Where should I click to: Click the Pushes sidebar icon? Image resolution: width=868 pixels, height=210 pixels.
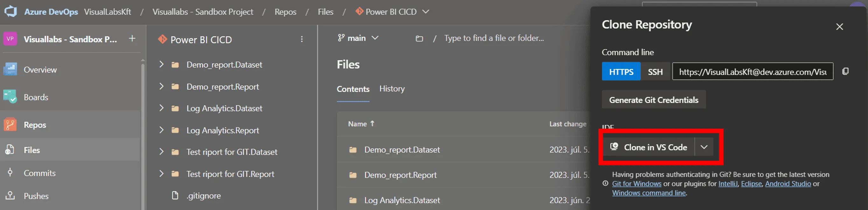pyautogui.click(x=10, y=195)
